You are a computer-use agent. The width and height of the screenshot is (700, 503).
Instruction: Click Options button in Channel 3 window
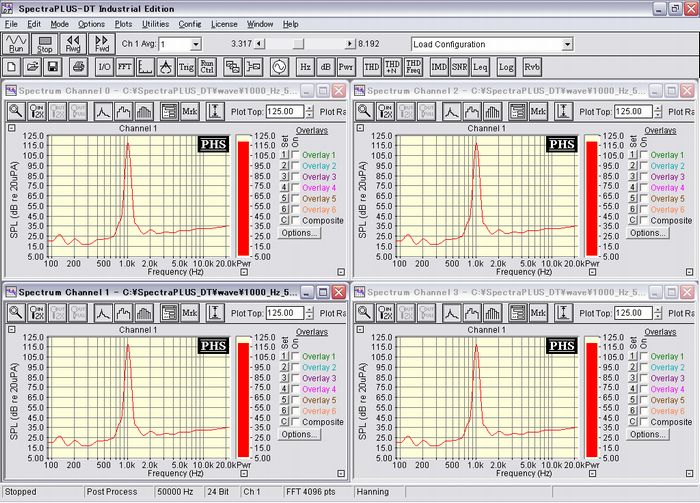(x=647, y=434)
